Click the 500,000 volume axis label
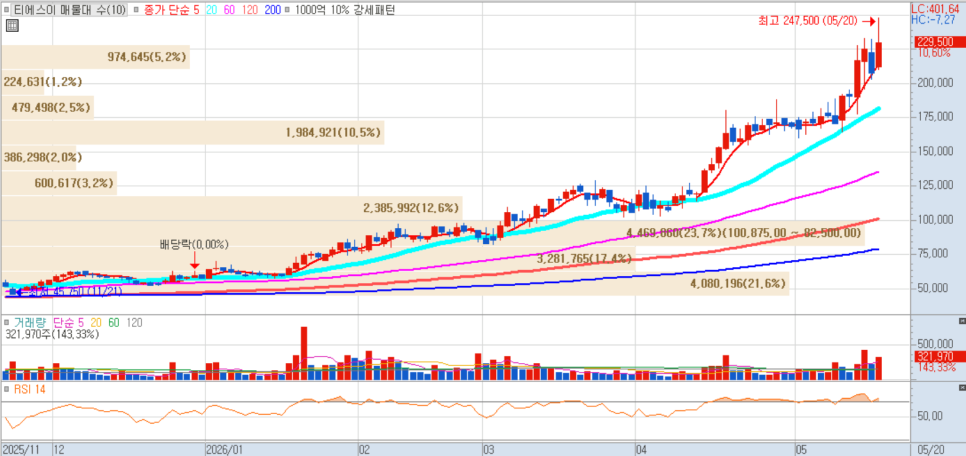The width and height of the screenshot is (966, 456). click(935, 344)
